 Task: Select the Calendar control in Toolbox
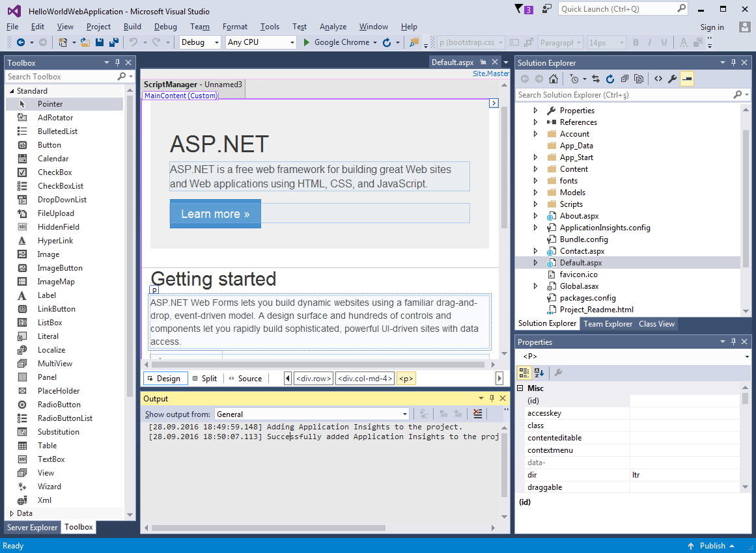point(53,159)
